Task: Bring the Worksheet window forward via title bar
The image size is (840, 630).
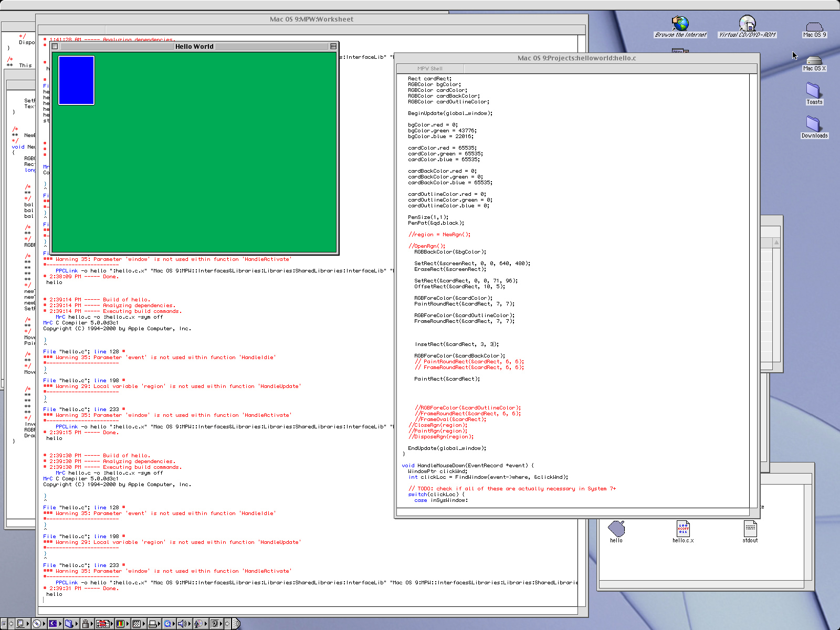Action: pos(311,19)
